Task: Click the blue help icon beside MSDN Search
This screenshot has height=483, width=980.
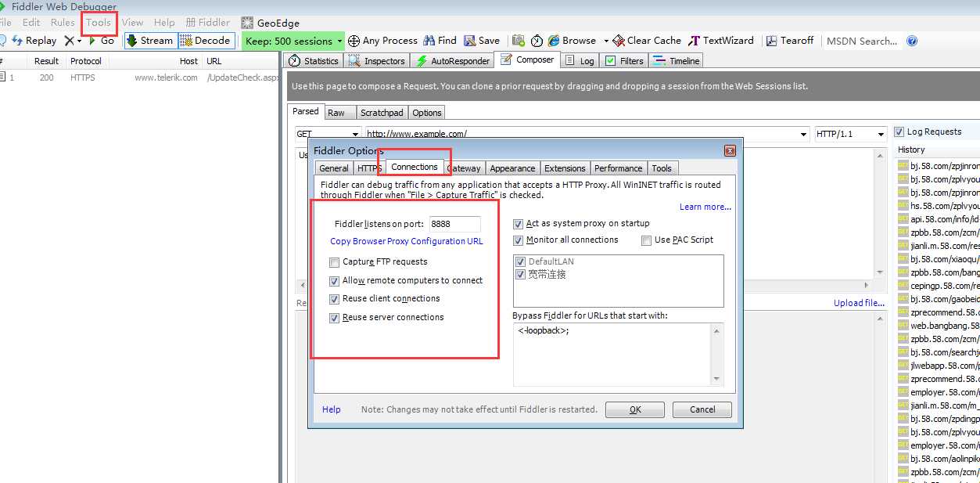Action: click(x=912, y=41)
